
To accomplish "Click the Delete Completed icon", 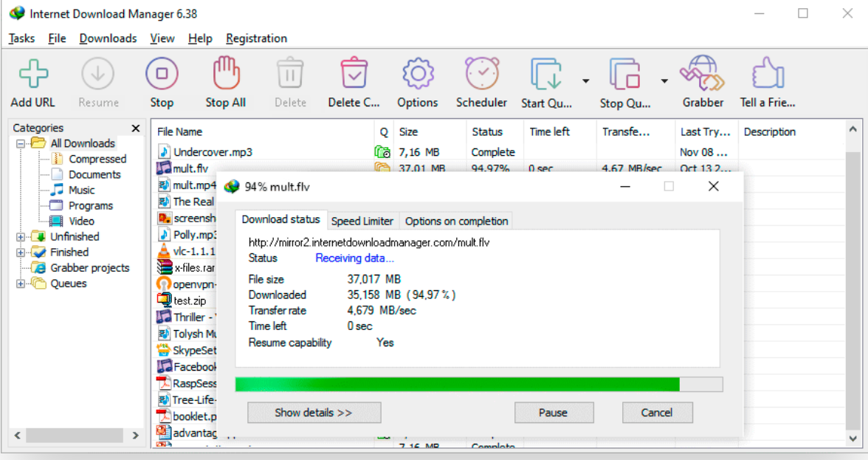I will (x=354, y=74).
